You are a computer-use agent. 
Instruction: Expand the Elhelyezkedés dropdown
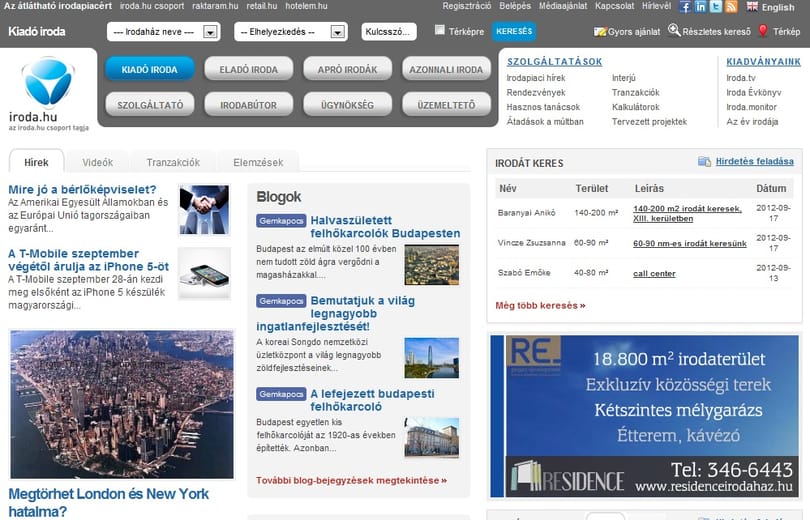[x=291, y=31]
